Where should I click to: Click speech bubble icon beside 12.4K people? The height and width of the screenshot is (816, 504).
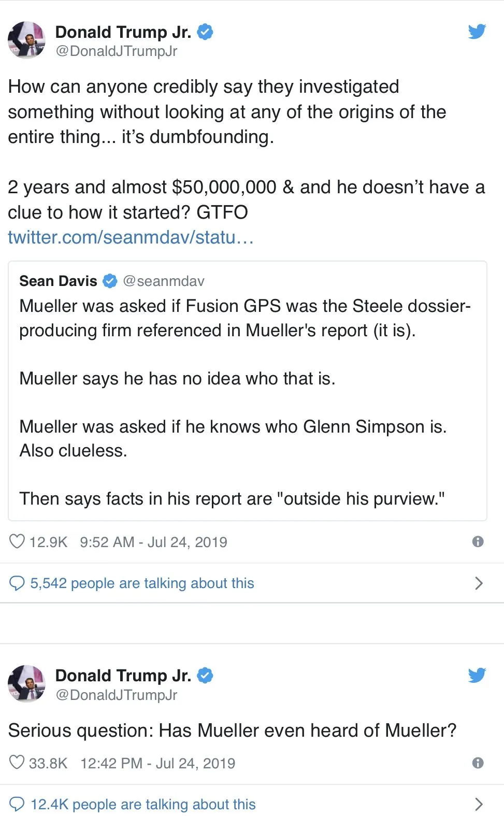coord(17,804)
